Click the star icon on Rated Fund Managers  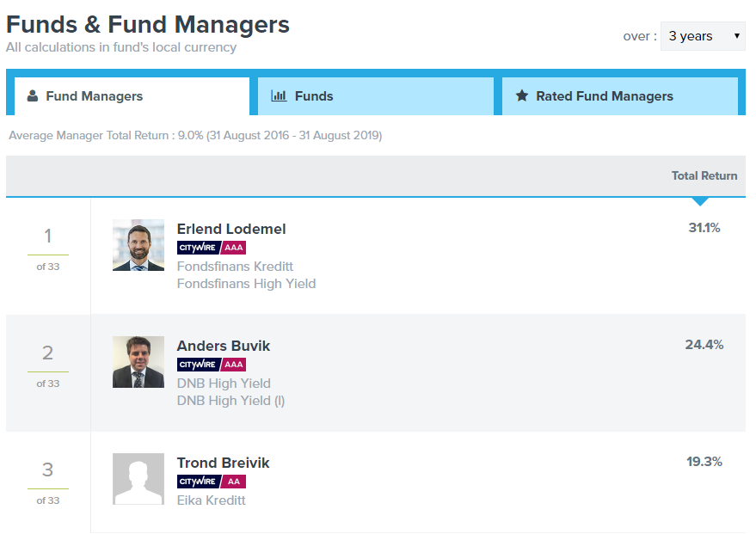[x=522, y=96]
